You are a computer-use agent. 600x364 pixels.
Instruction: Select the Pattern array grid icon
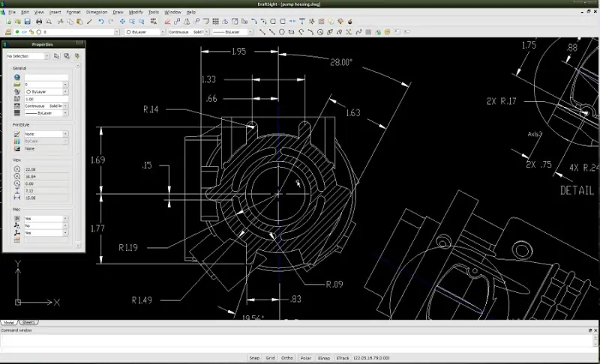pos(216,22)
